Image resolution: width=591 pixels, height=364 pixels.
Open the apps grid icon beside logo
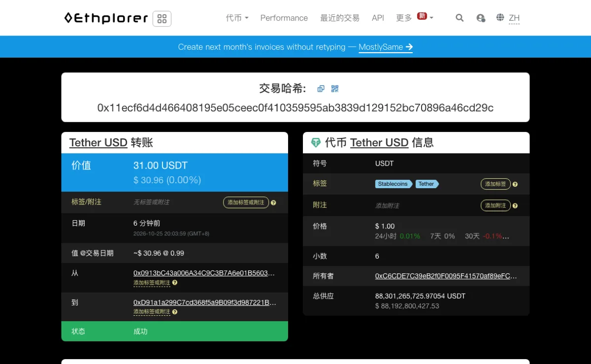pos(162,19)
